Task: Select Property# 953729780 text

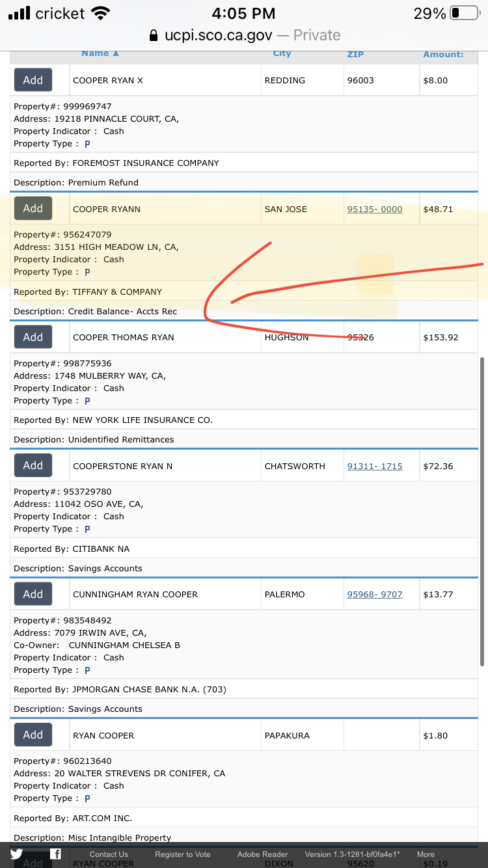Action: (x=62, y=491)
